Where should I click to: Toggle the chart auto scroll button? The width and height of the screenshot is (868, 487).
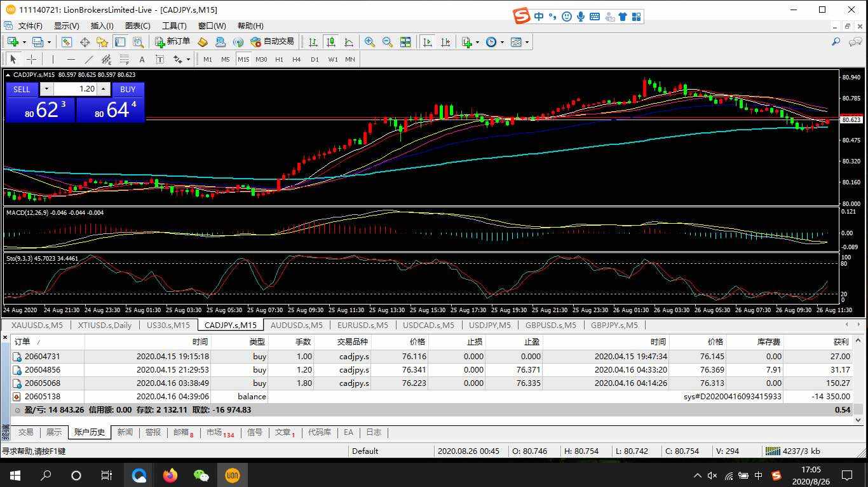point(427,42)
